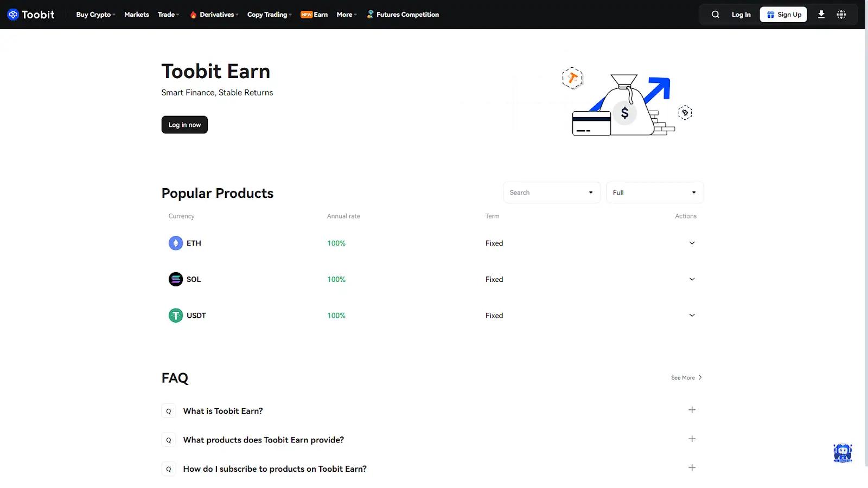Open the currency Search dropdown
Viewport: 868px width, 488px height.
pos(551,192)
